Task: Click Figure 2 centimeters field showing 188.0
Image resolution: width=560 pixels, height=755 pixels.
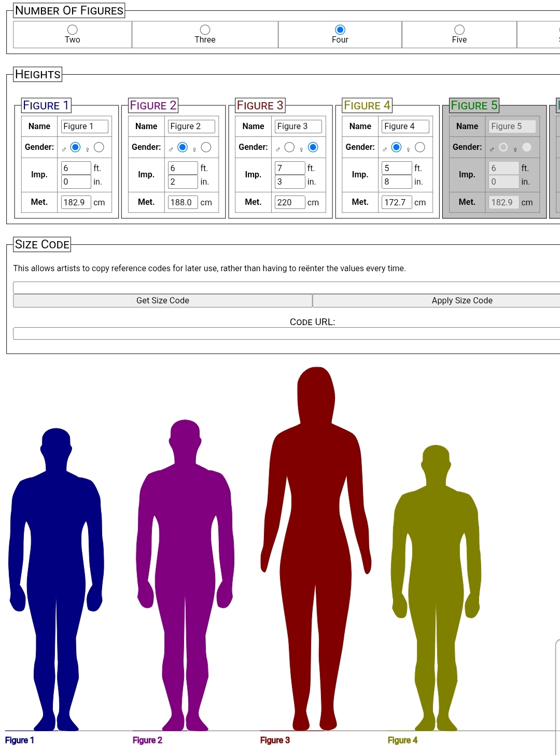Action: 183,202
